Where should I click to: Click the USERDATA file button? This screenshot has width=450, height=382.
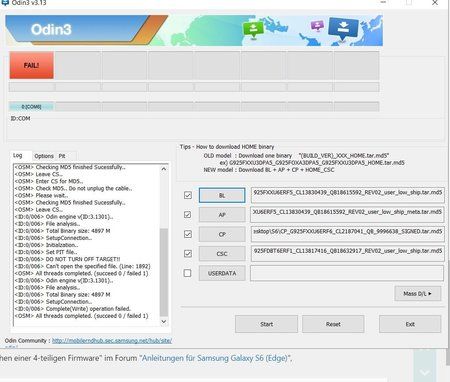222,273
